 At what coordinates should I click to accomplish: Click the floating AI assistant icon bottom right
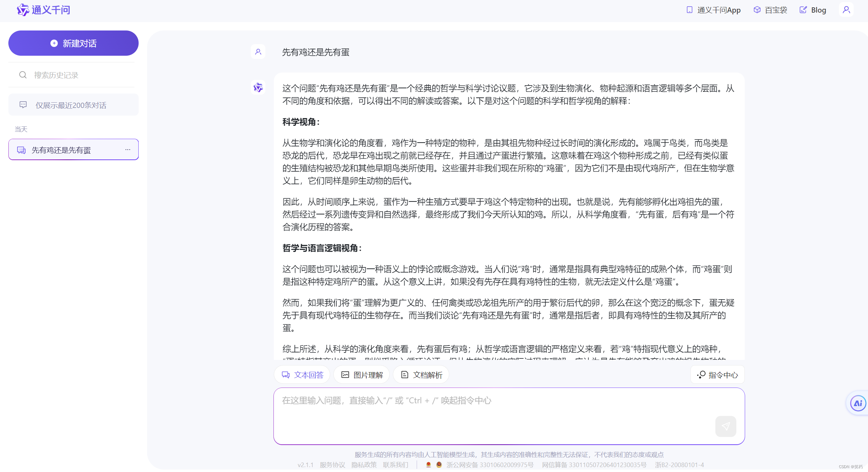click(857, 403)
